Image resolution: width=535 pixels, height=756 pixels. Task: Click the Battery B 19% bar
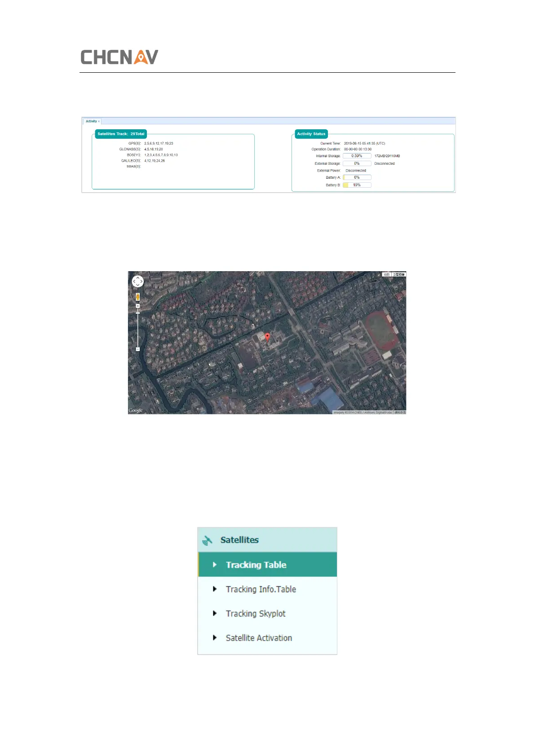click(357, 185)
